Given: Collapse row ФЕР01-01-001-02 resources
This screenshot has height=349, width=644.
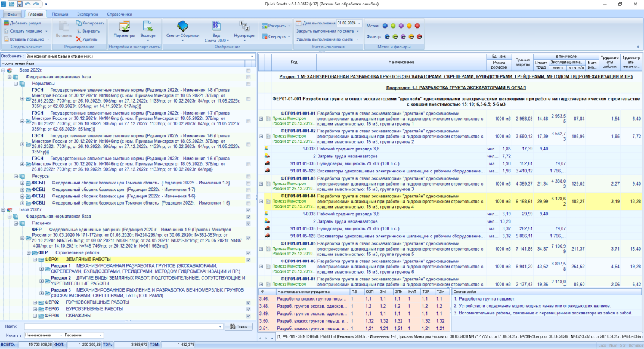Looking at the screenshot, I should (x=261, y=137).
